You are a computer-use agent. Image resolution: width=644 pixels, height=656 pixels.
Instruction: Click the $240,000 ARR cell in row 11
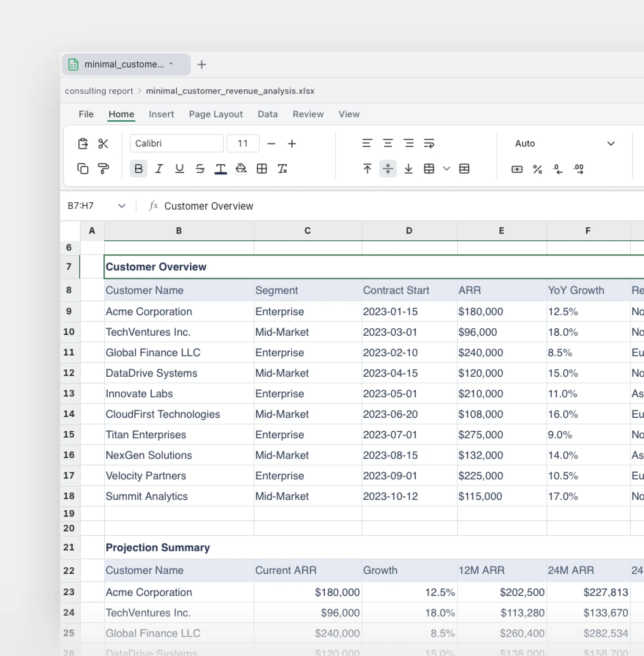tap(502, 353)
